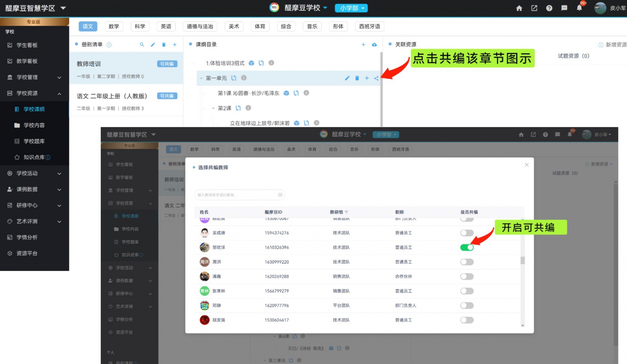Click the teacher name search input field
Viewport: 627px width, 364px height.
tap(237, 195)
